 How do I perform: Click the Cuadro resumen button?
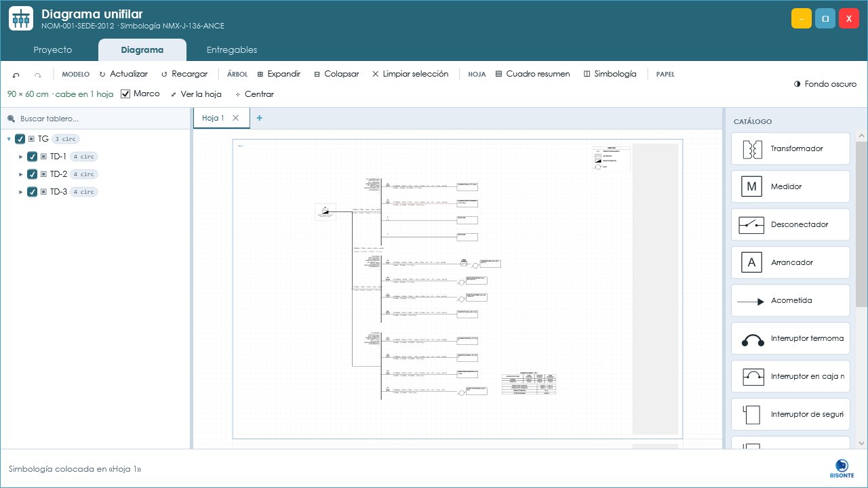tap(533, 74)
